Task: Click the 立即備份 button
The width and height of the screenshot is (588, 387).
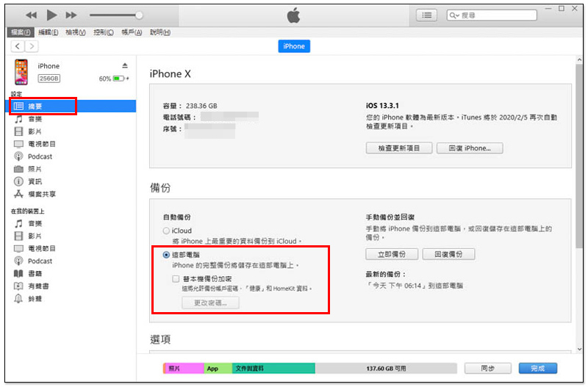Action: tap(392, 254)
